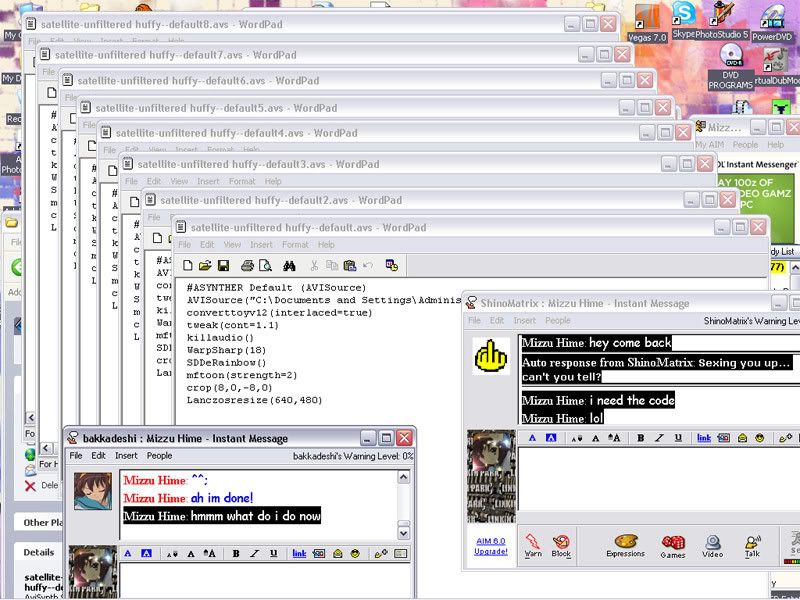This screenshot has height=600, width=800.
Task: Click Find binoculars icon in default.avs WordPad
Action: pos(289,266)
